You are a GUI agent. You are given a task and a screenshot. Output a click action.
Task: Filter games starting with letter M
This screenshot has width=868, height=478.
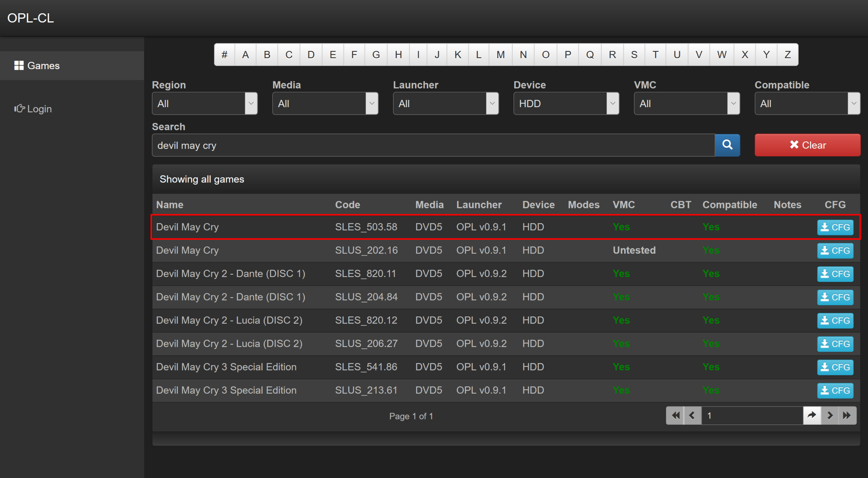point(501,55)
